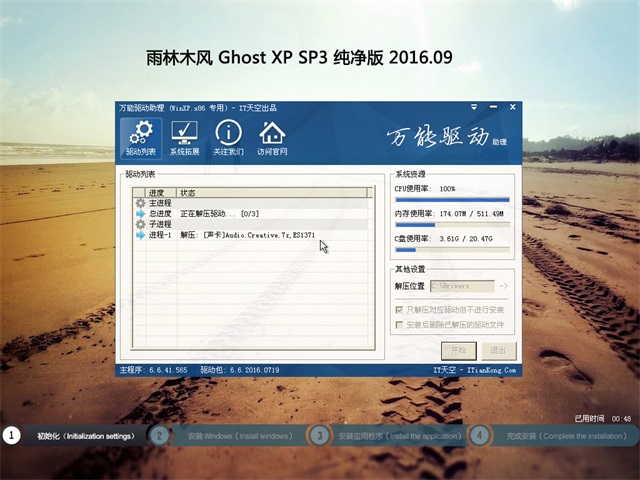The height and width of the screenshot is (480, 640).
Task: Click the 退出 exit button
Action: tap(495, 351)
